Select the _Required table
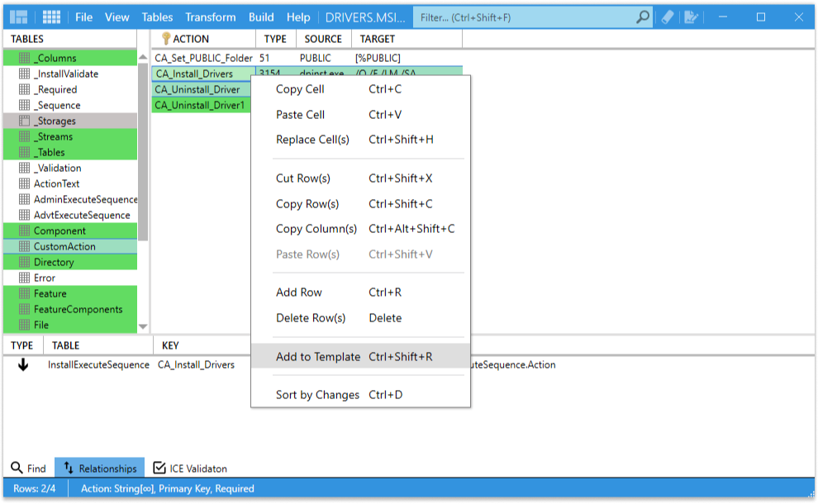The image size is (818, 504). [70, 89]
